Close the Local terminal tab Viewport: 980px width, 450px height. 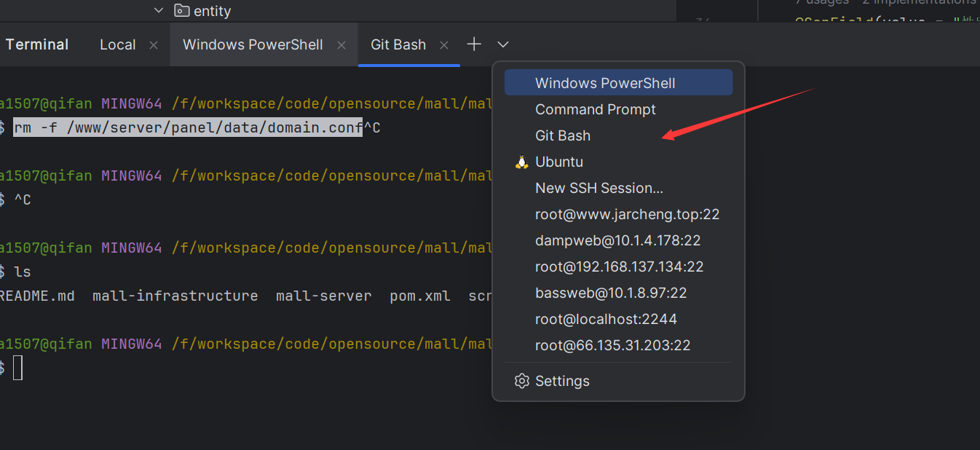[x=154, y=44]
